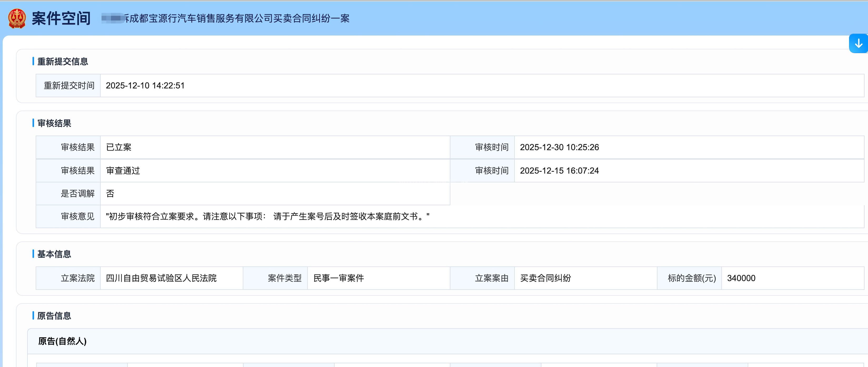
Task: Click the 原告(自然人) panel header
Action: coord(62,341)
